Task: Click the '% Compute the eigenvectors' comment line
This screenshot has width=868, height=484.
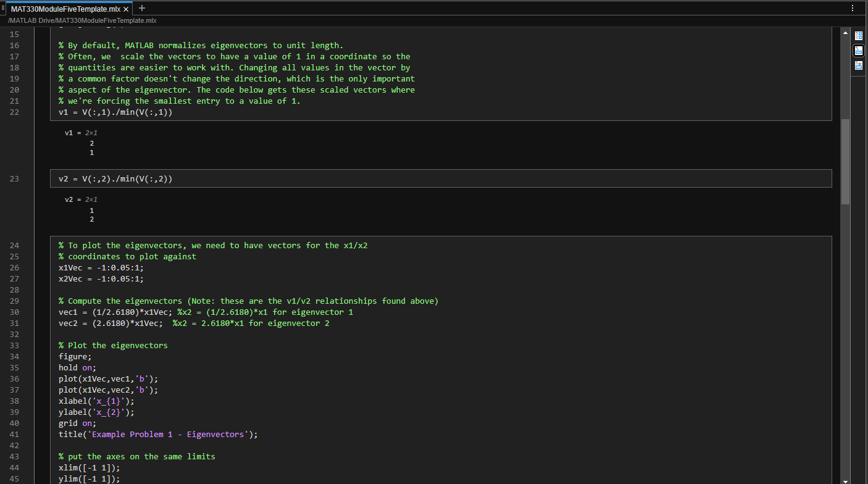Action: 249,301
